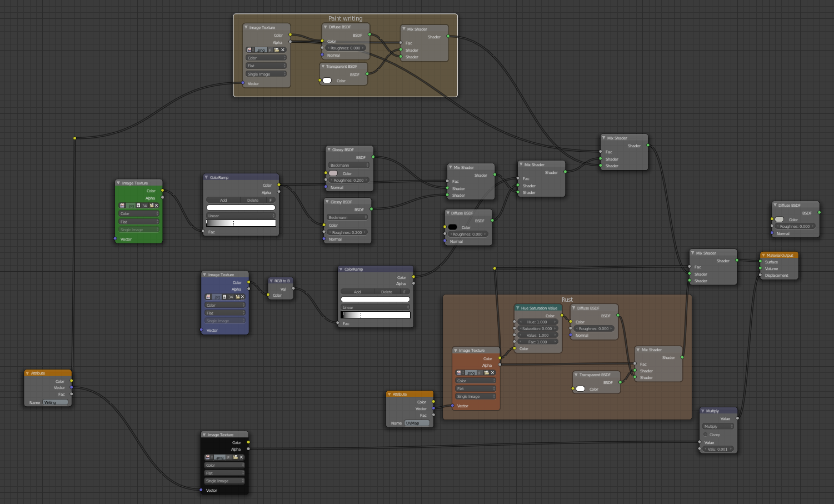Click black color swatch on Diffuse BSDF node
The height and width of the screenshot is (504, 834).
[453, 227]
